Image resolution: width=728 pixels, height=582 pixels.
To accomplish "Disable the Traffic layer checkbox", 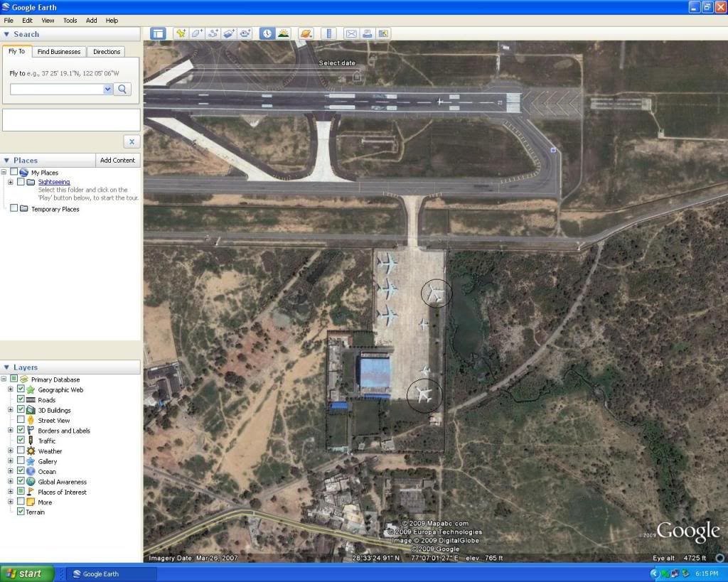I will [21, 441].
